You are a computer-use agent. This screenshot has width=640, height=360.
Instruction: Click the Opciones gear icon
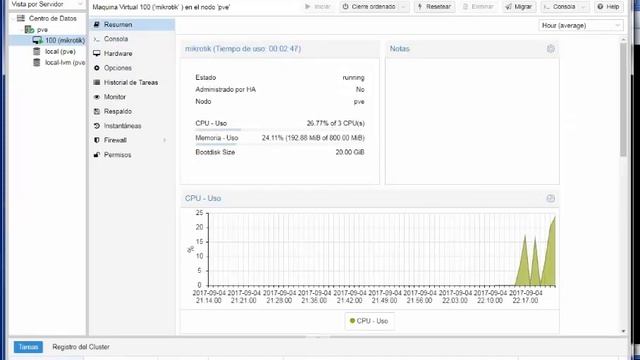pyautogui.click(x=97, y=68)
